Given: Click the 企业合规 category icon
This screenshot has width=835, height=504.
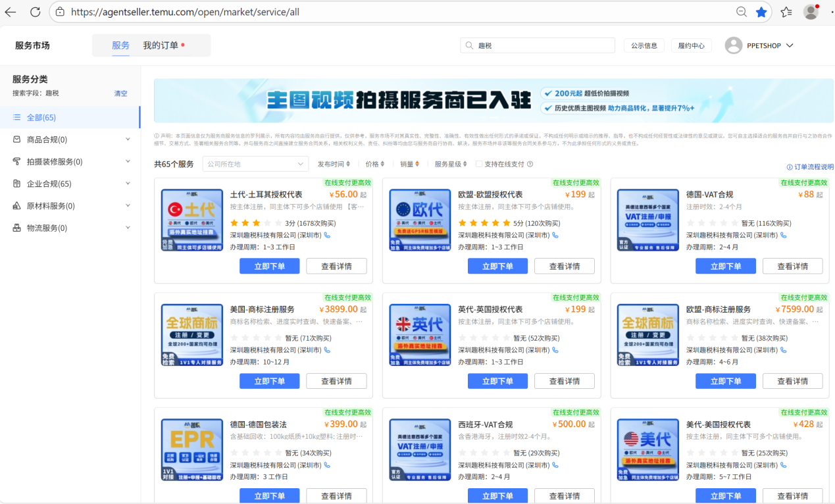Looking at the screenshot, I should 16,184.
